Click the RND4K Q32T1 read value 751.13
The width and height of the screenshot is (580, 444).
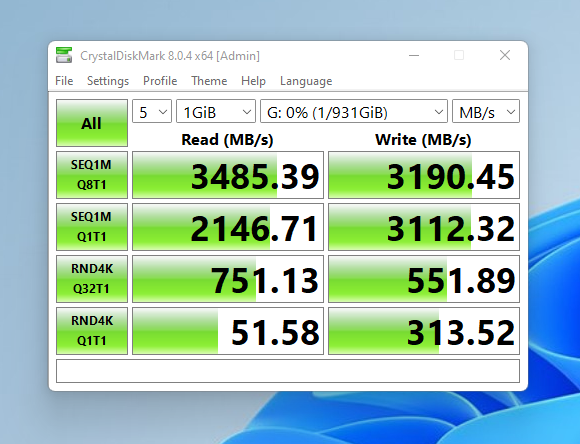[x=228, y=279]
